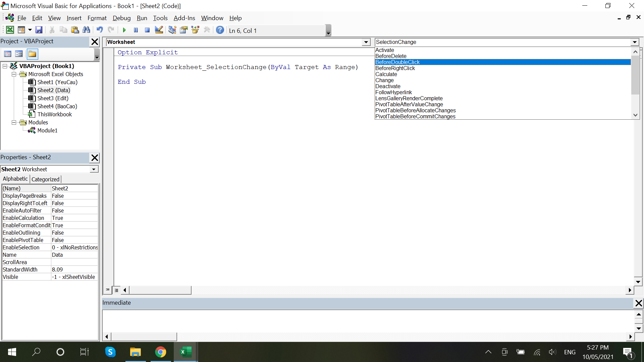Click the Paste clipboard icon

coord(75,30)
